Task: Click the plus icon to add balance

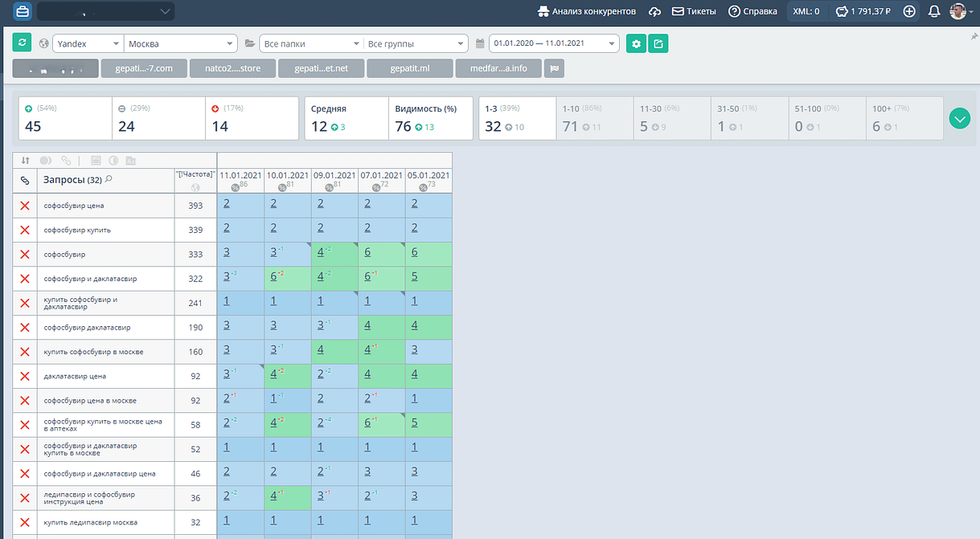Action: click(x=909, y=11)
